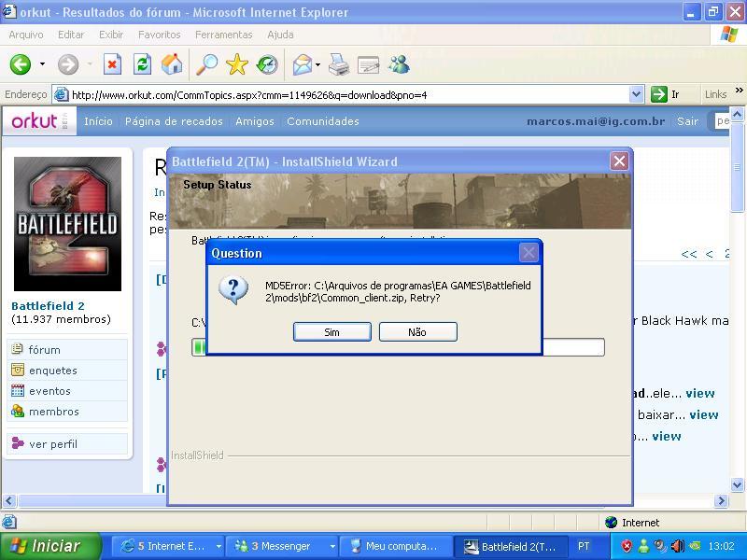Click the Iniciar start button
Viewport: 747px width, 560px height.
tap(51, 546)
